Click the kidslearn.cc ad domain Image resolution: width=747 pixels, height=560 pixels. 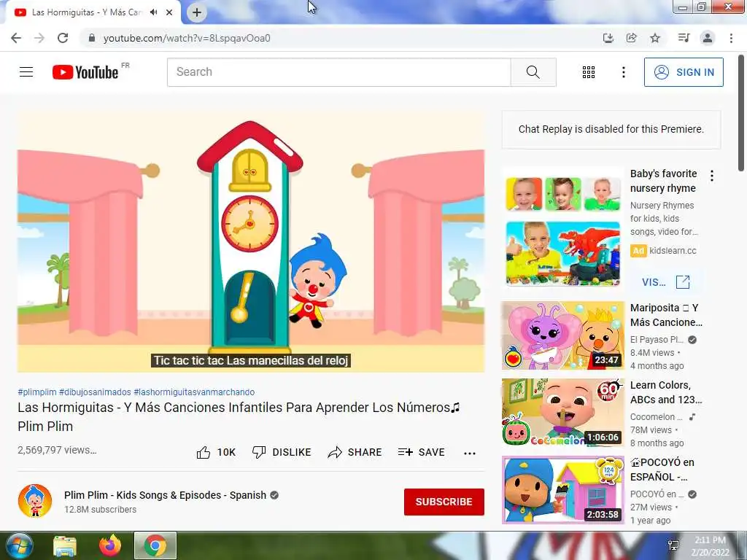[x=673, y=251]
